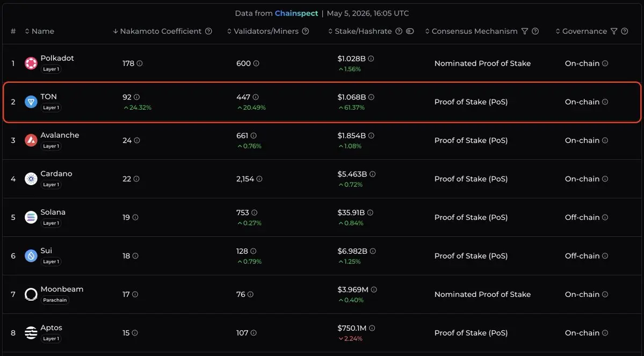Screen dimensions: 644x356
Task: Open help for Nakamoto Coefficient header
Action: click(208, 31)
